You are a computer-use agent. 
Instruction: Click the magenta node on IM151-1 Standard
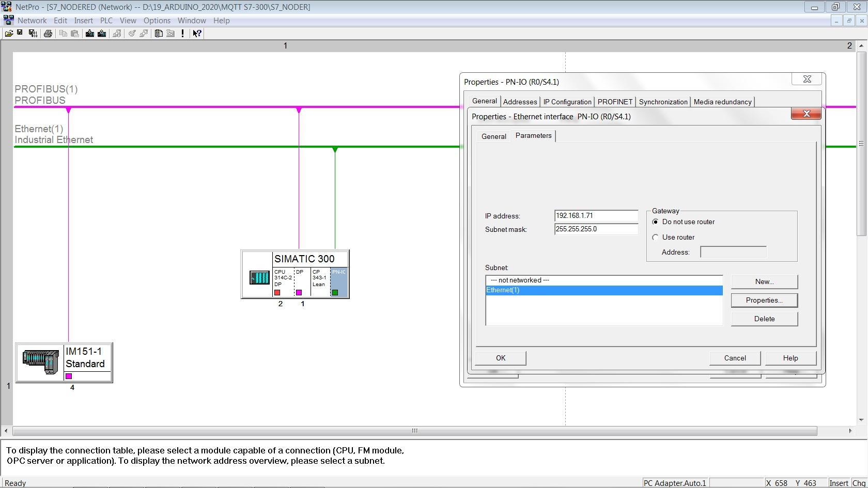(x=69, y=376)
